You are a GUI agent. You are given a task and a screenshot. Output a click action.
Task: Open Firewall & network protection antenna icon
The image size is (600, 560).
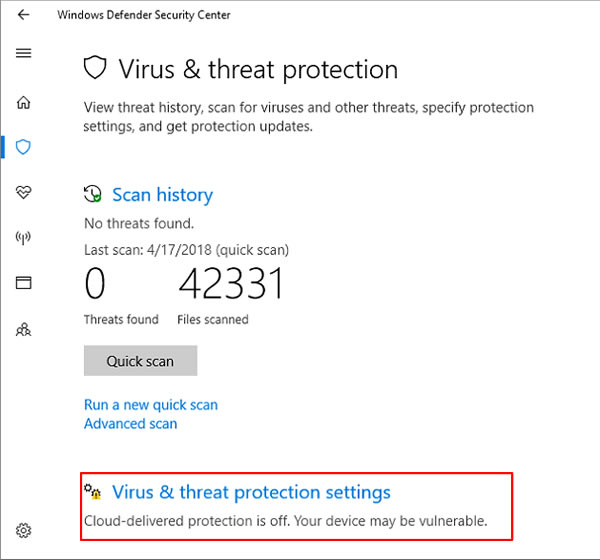point(23,237)
